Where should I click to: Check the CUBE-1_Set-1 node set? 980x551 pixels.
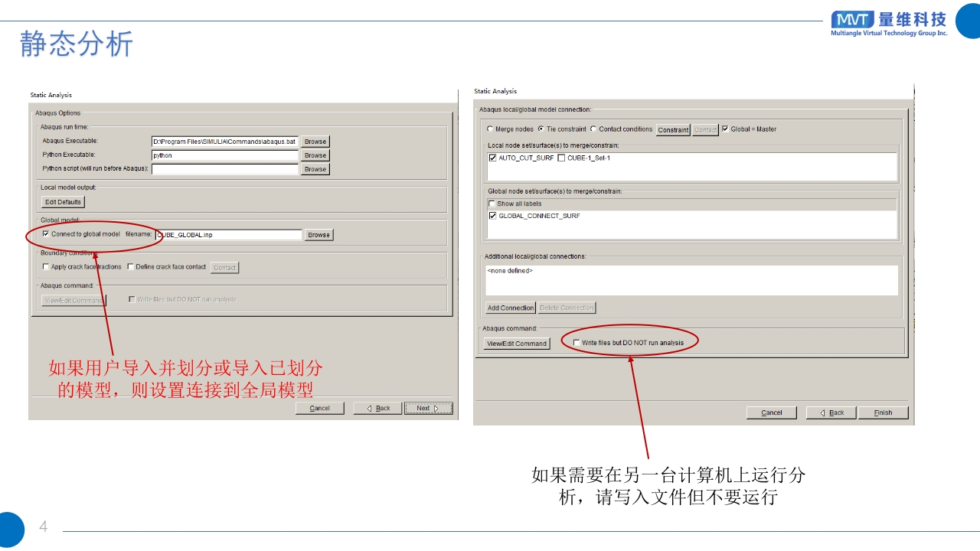[561, 158]
